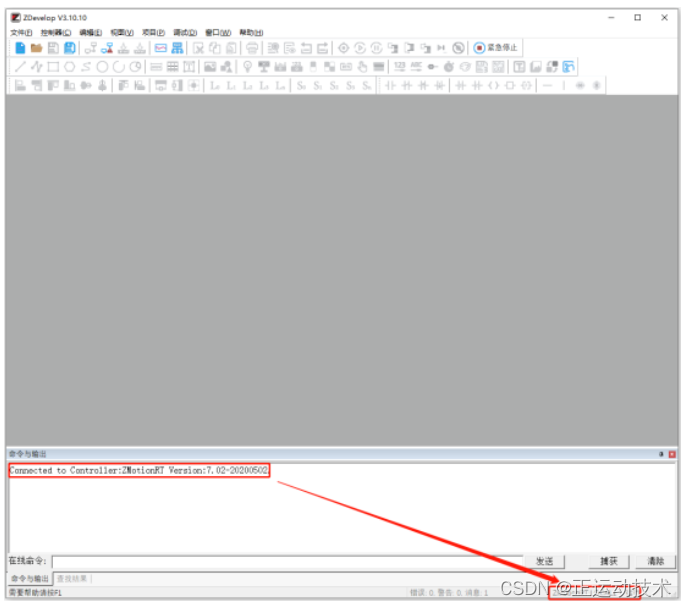Open the Controller (控制器) menu
This screenshot has height=607, width=687.
click(x=56, y=32)
